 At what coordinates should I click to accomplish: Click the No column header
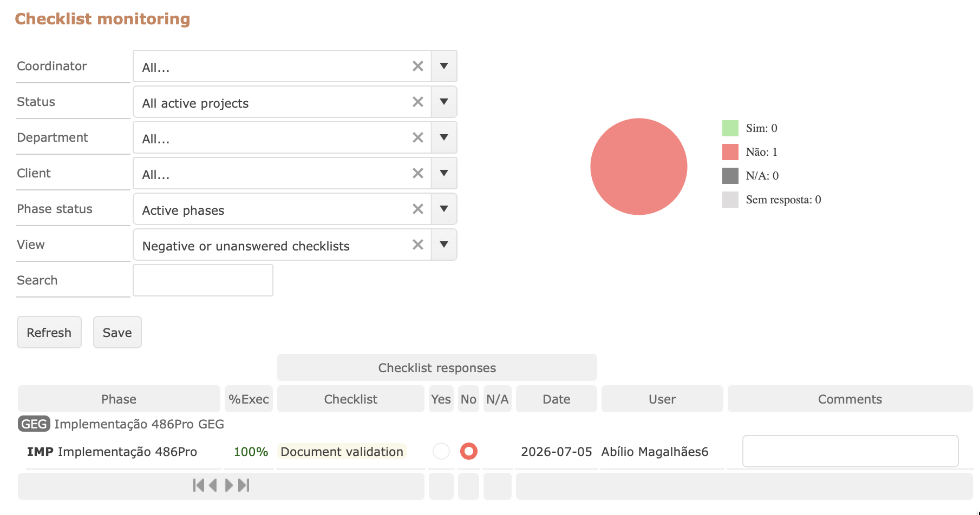pos(469,399)
